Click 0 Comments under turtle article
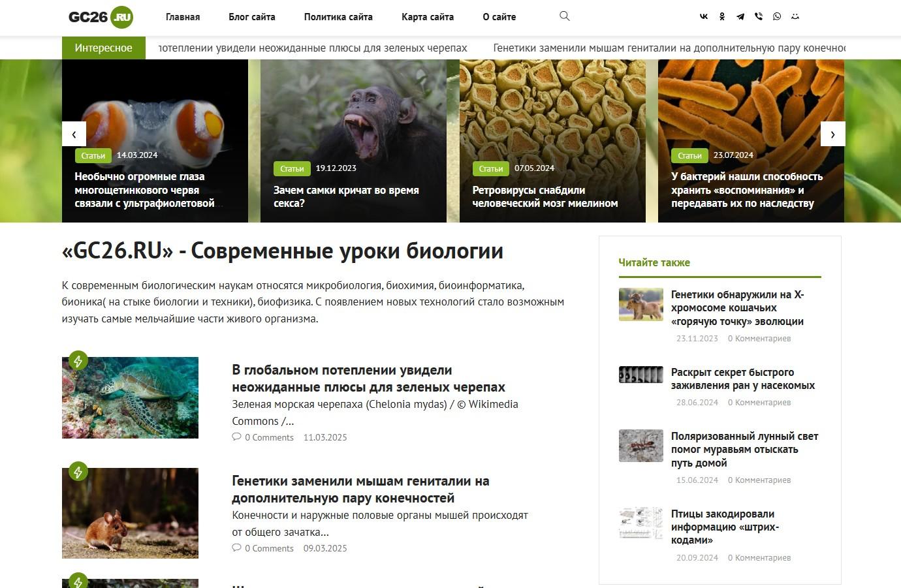 tap(269, 437)
